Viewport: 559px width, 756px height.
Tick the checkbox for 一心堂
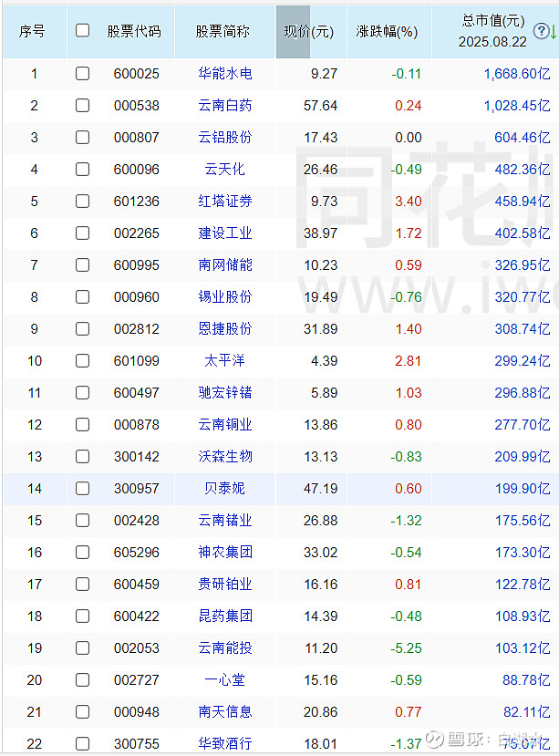[82, 679]
